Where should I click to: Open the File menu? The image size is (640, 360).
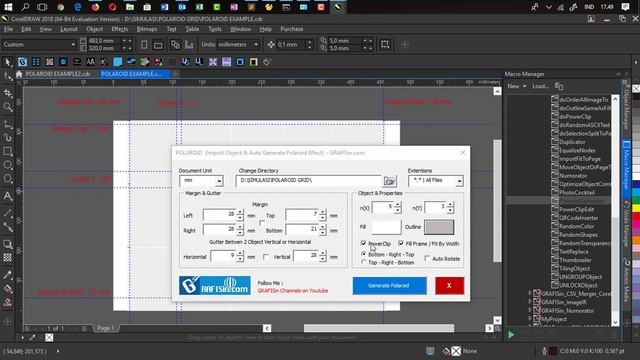coord(8,29)
